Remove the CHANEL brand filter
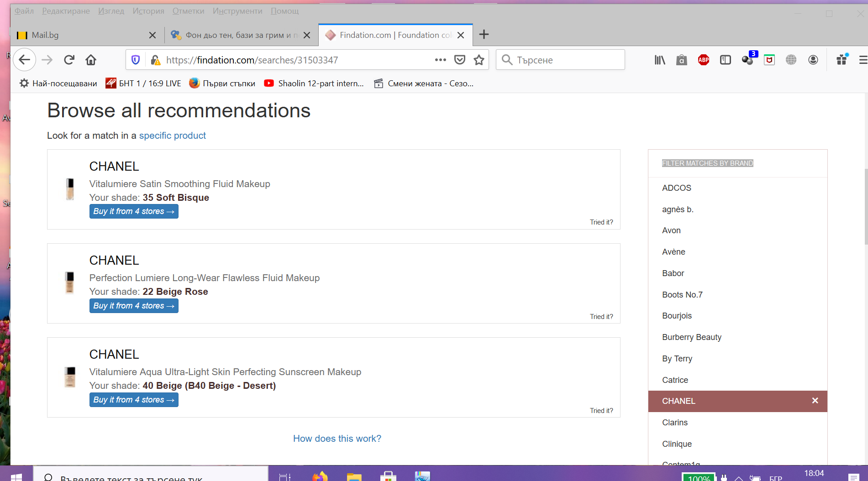The height and width of the screenshot is (481, 868). pos(815,401)
